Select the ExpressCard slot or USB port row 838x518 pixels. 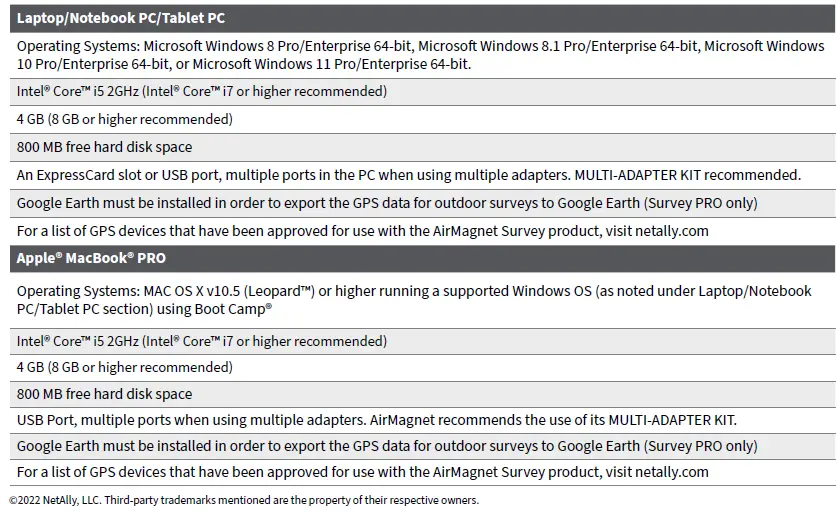(x=409, y=175)
